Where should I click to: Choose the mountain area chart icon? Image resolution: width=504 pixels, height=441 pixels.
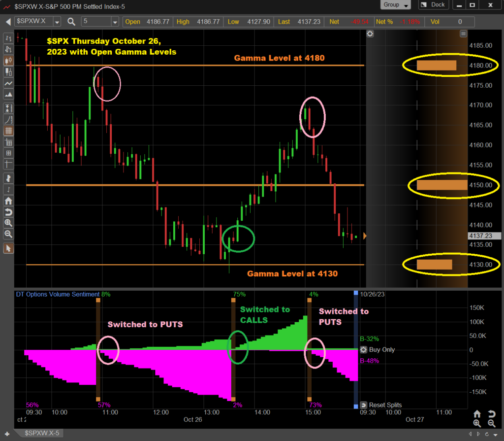(x=8, y=95)
